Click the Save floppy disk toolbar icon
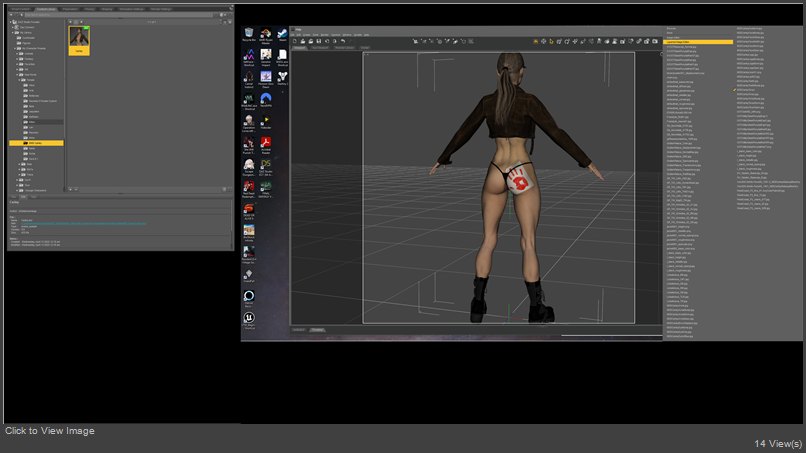 click(319, 41)
